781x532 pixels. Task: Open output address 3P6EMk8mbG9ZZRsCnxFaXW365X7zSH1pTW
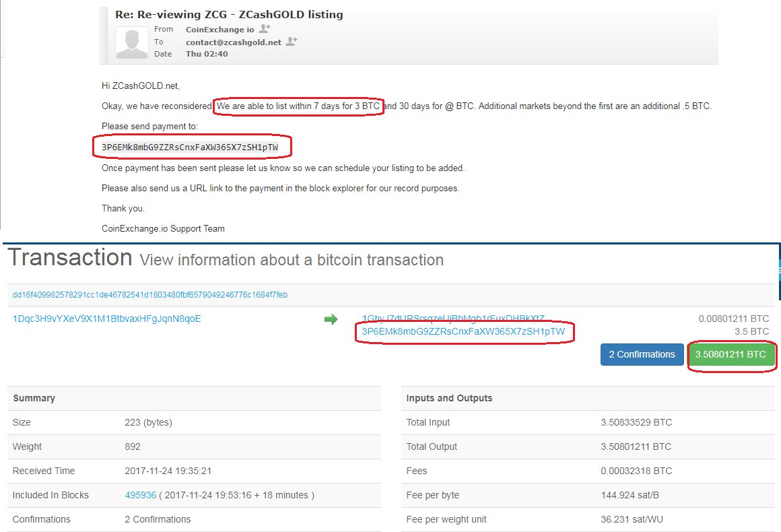(463, 332)
